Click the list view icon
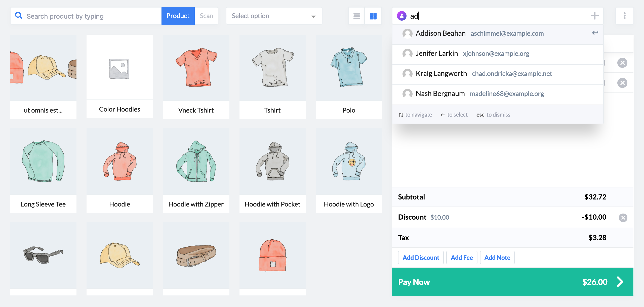This screenshot has height=307, width=644. [356, 16]
